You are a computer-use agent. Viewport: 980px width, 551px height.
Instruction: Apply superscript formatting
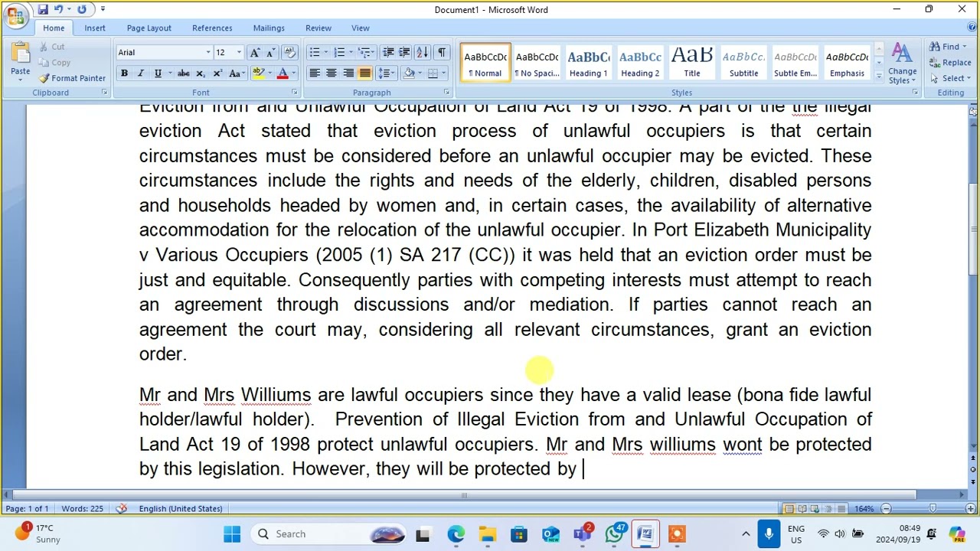(x=217, y=73)
